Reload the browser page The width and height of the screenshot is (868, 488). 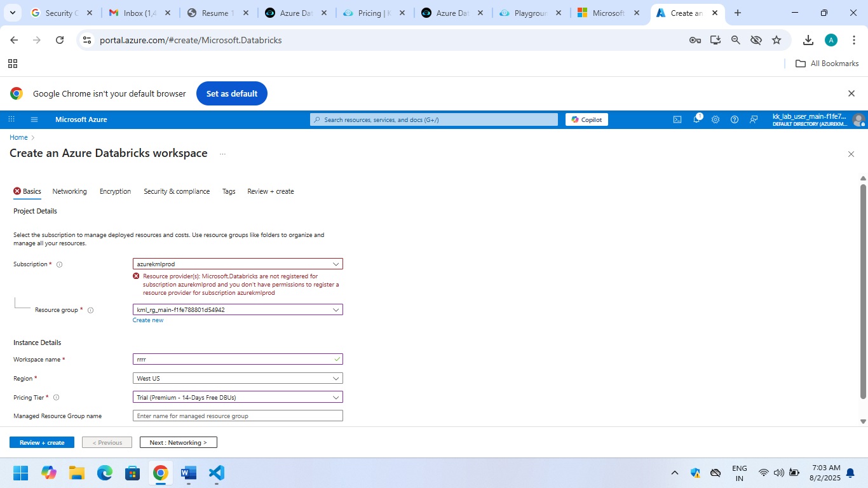click(x=60, y=40)
